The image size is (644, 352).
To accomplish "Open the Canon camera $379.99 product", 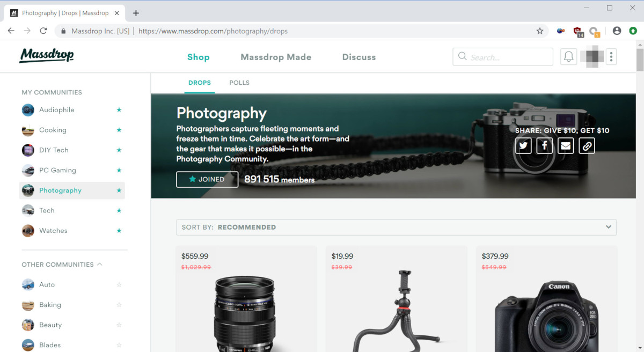I will click(546, 299).
